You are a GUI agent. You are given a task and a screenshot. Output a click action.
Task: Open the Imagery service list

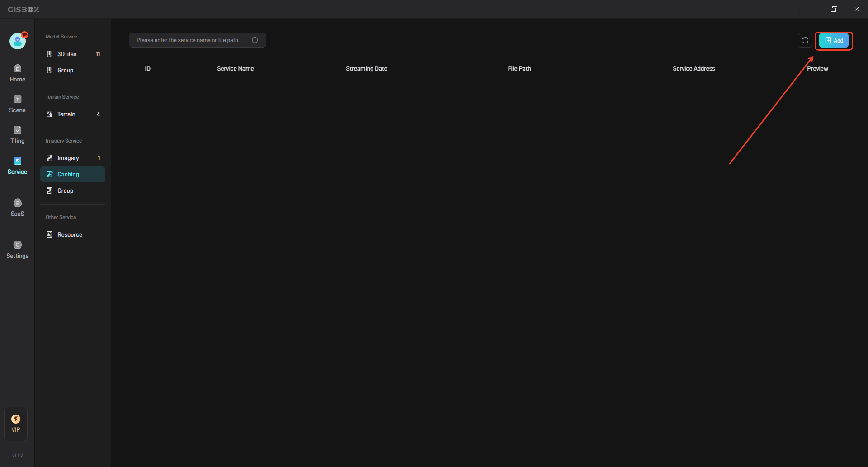[72, 158]
